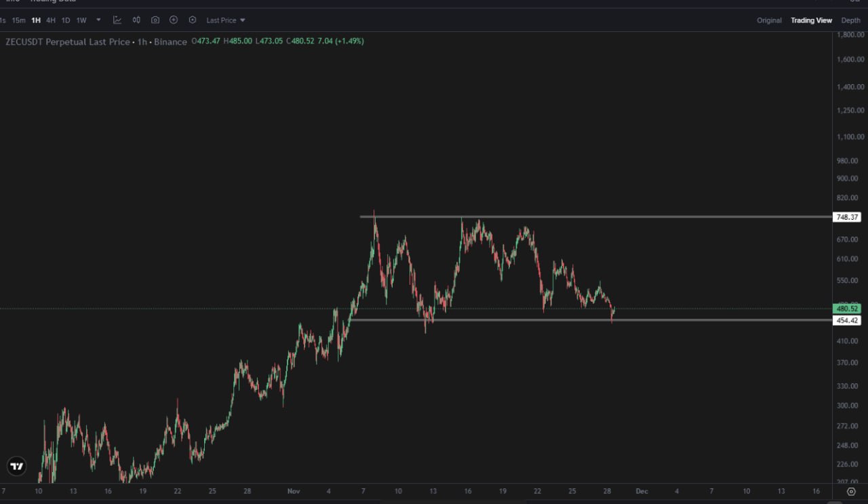
Task: Select the 1D timeframe
Action: (x=66, y=20)
